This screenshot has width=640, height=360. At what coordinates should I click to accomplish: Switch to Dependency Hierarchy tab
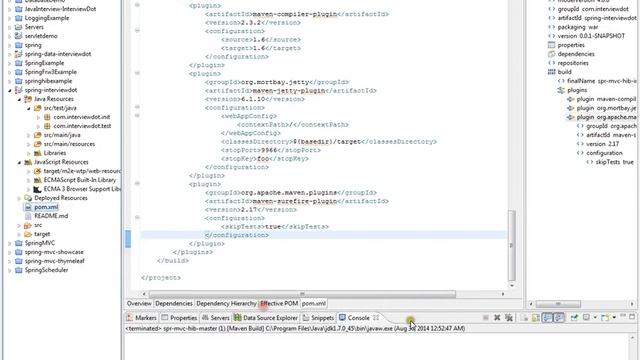coord(226,303)
